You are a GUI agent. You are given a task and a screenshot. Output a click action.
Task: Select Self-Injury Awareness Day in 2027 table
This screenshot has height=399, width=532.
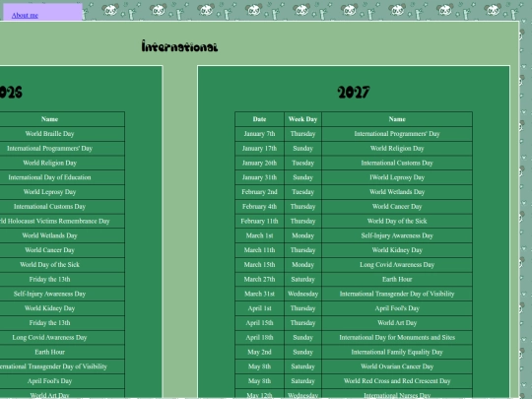[397, 235]
